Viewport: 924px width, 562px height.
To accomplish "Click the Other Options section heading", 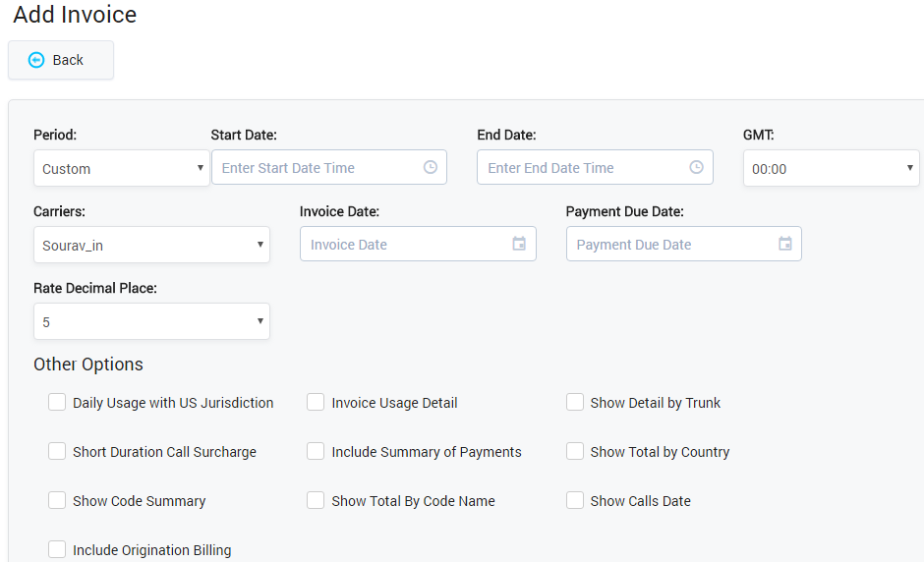I will [88, 365].
